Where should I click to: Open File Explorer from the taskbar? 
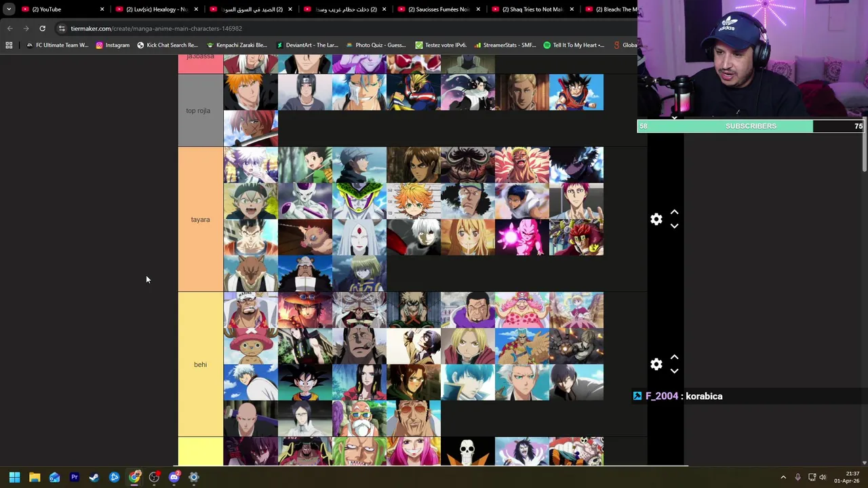(x=35, y=477)
